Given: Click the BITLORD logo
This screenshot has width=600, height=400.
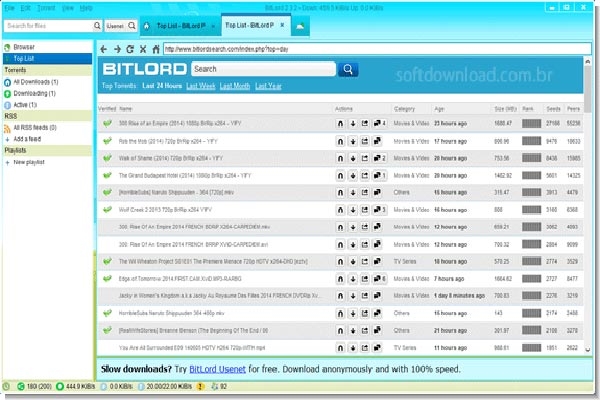Looking at the screenshot, I should coord(145,69).
